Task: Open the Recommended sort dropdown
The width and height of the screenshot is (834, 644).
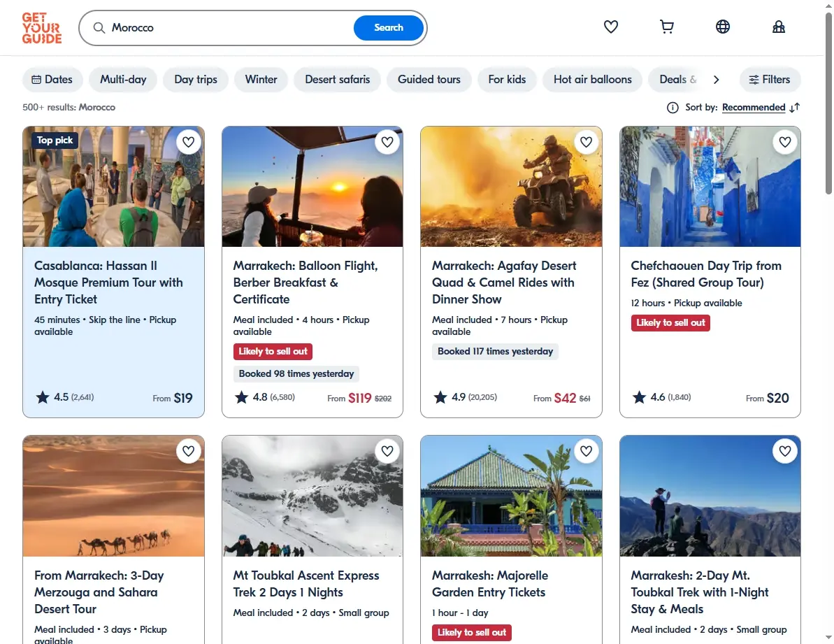Action: pyautogui.click(x=753, y=108)
